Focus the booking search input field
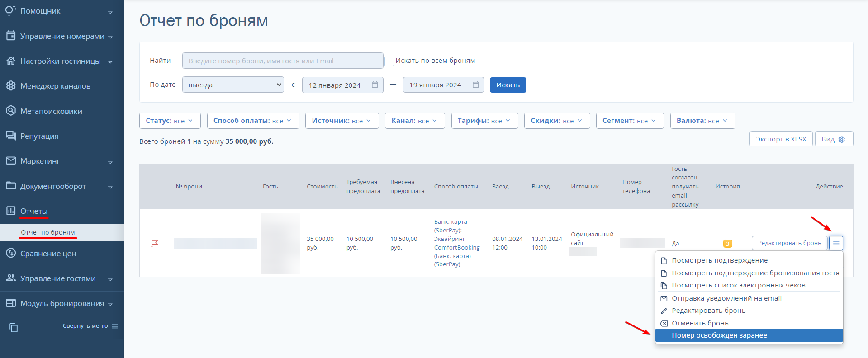Image resolution: width=868 pixels, height=358 pixels. point(283,61)
